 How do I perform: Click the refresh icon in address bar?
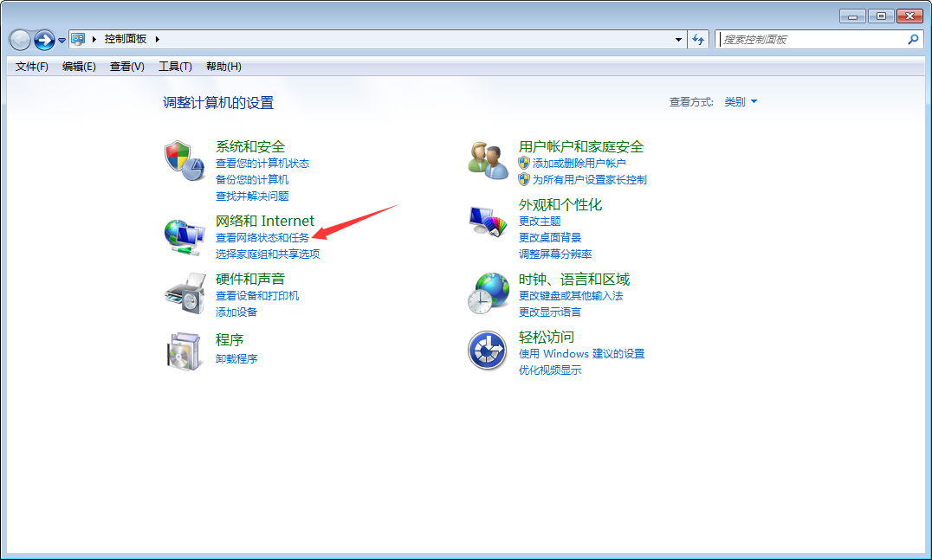pyautogui.click(x=698, y=39)
